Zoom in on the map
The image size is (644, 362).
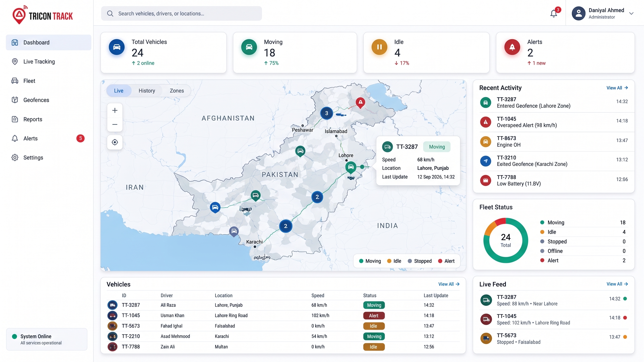click(115, 111)
